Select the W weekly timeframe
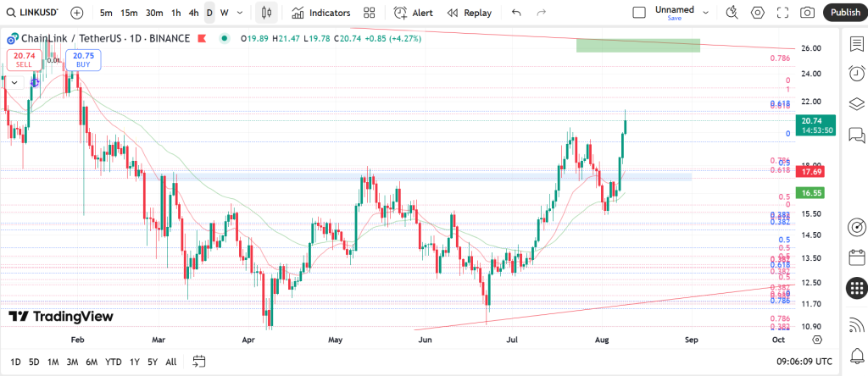Screen dimensions: 868x376 224,12
